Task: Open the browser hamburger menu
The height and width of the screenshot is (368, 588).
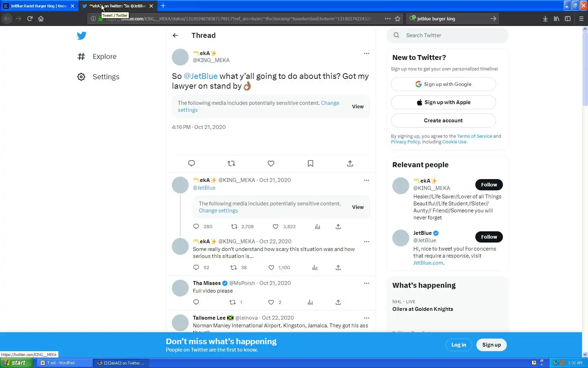Action: coord(581,19)
